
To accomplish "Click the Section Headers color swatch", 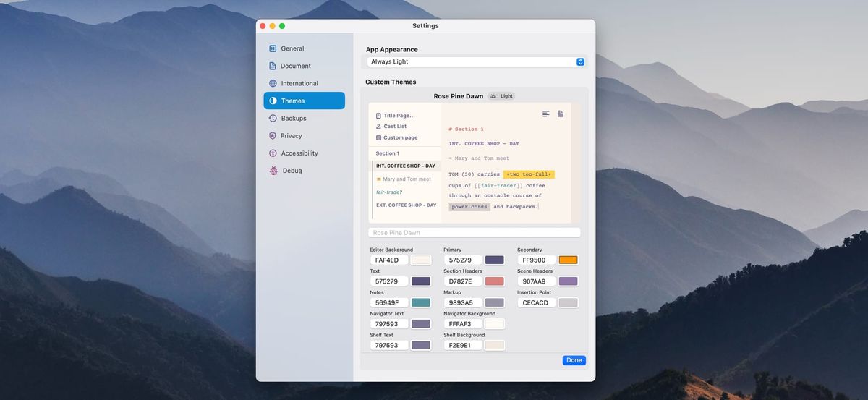I will (495, 281).
